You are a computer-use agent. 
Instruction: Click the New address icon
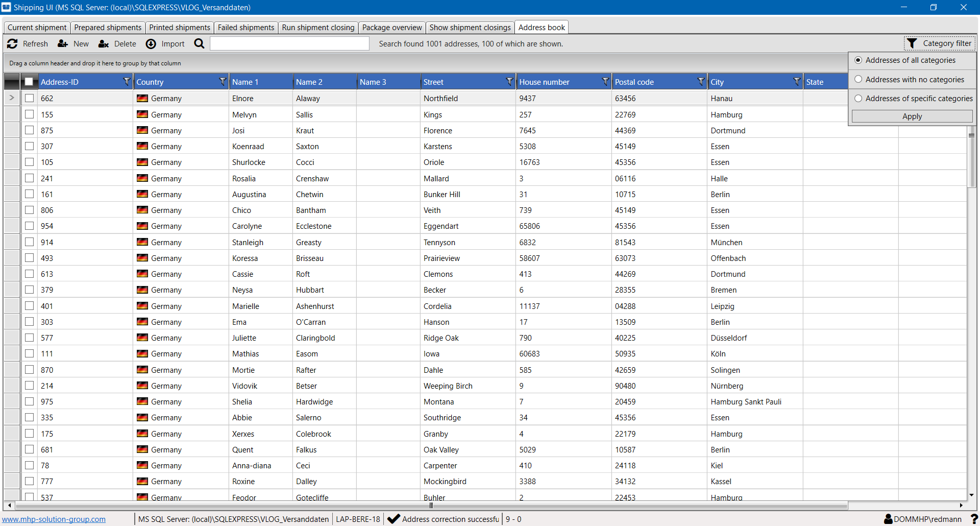(x=63, y=44)
